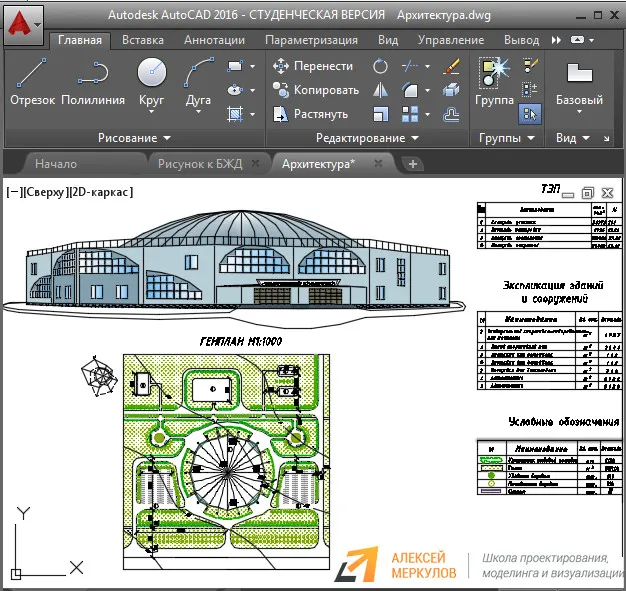Viewport: 626px width, 591px height.
Task: Open the application menu dropdown arrow
Action: [x=38, y=25]
